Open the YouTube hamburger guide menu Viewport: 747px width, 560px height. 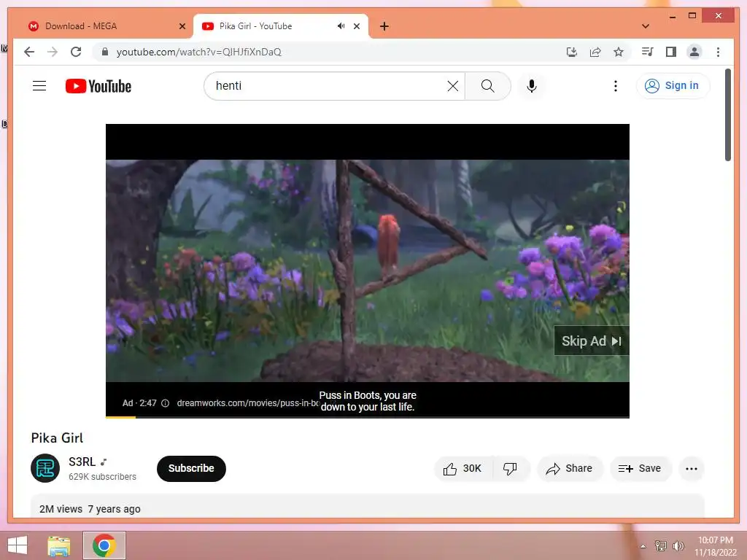point(39,86)
